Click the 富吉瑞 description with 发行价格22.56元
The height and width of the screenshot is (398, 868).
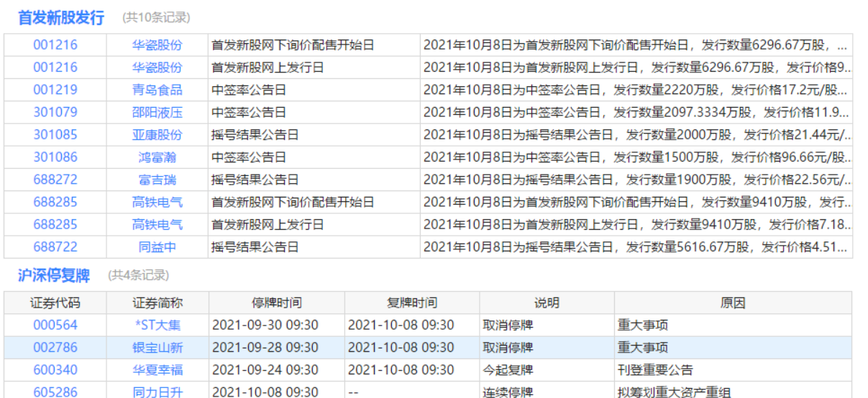point(636,180)
